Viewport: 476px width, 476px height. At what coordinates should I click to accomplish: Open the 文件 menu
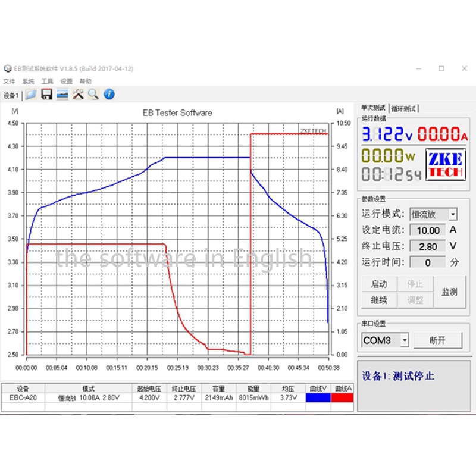pos(9,82)
